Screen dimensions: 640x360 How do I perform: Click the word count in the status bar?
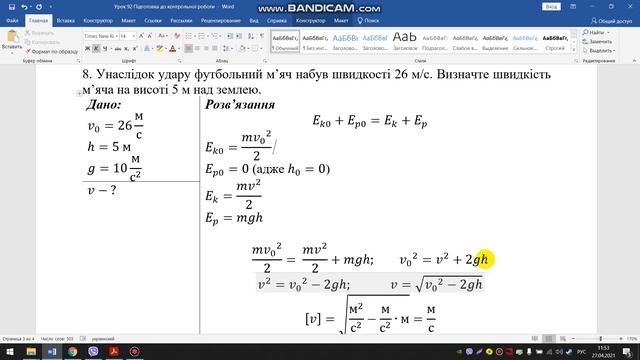[x=57, y=339]
